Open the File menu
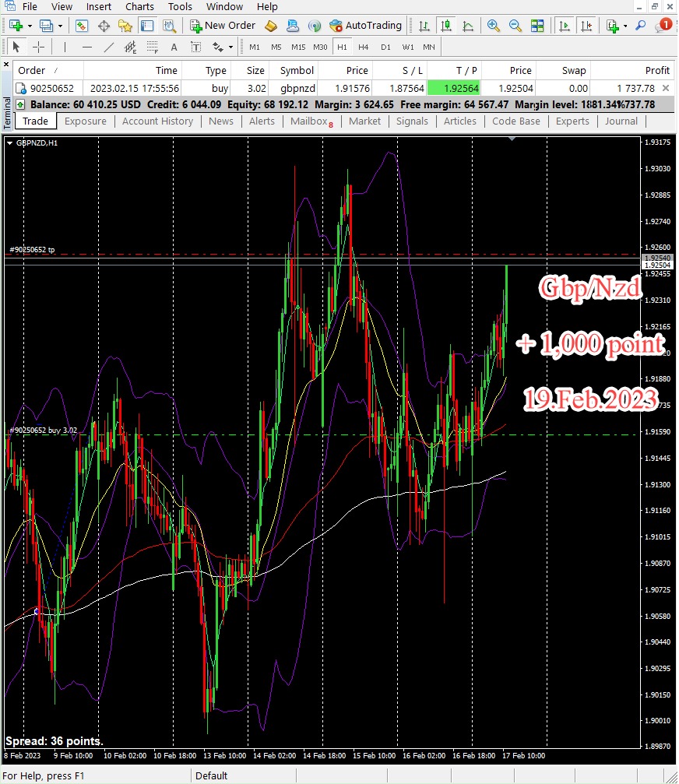This screenshot has width=679, height=784. click(x=30, y=6)
